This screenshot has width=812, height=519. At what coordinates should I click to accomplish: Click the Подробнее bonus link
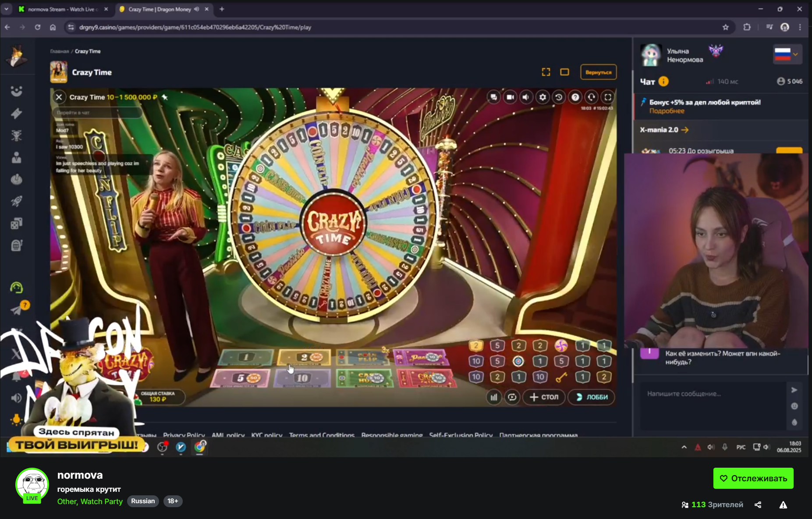tap(667, 111)
